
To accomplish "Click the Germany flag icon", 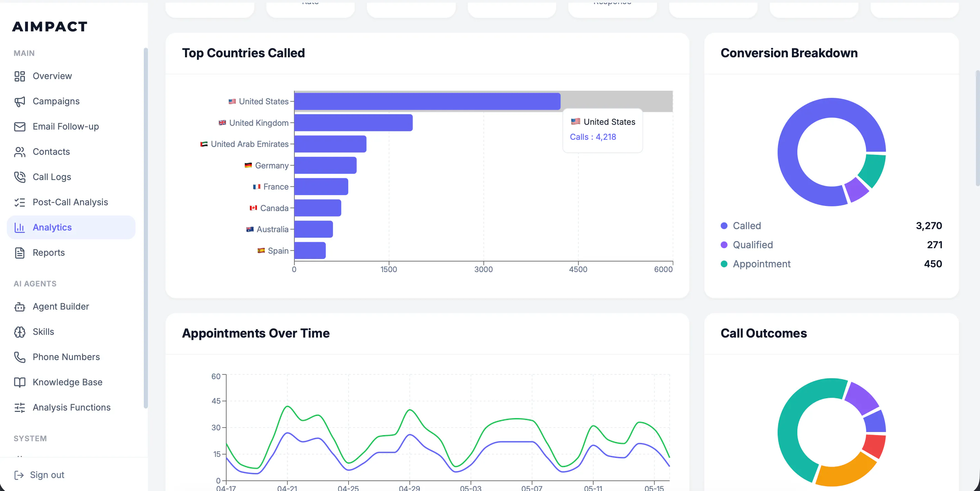I will tap(248, 165).
